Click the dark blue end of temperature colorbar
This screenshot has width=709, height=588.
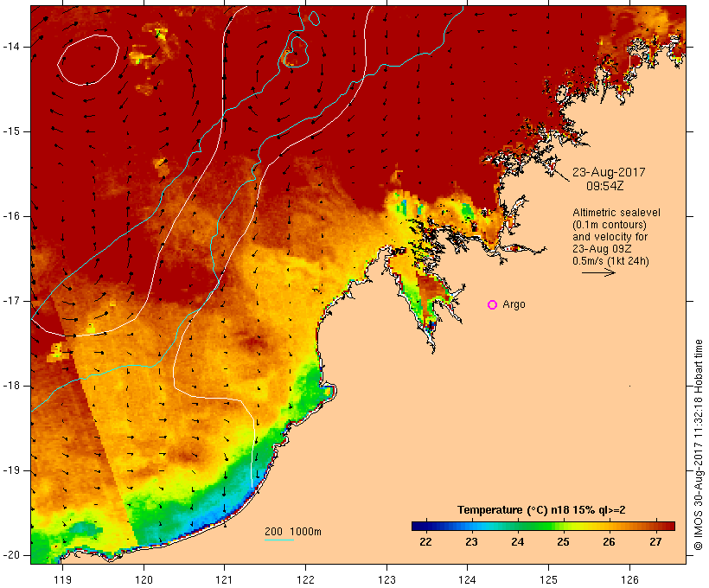point(418,526)
